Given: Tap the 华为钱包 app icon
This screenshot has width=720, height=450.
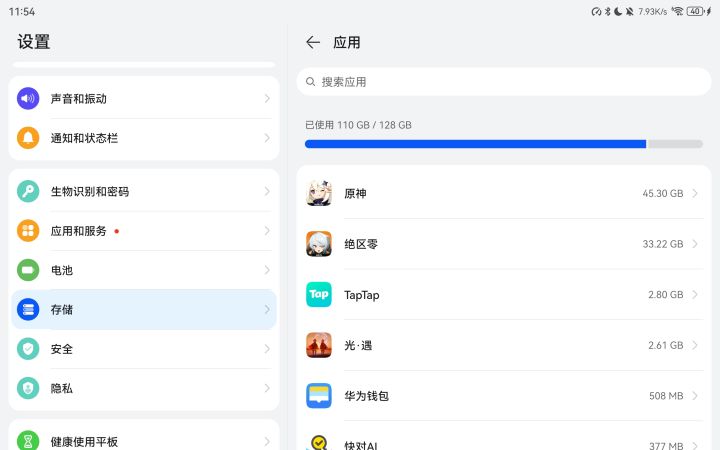Looking at the screenshot, I should coord(319,396).
